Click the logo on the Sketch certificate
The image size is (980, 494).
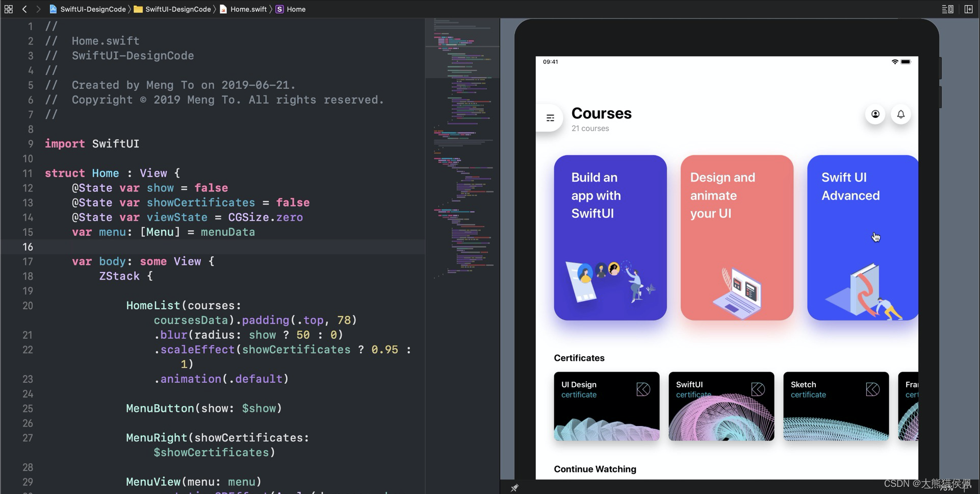click(872, 389)
